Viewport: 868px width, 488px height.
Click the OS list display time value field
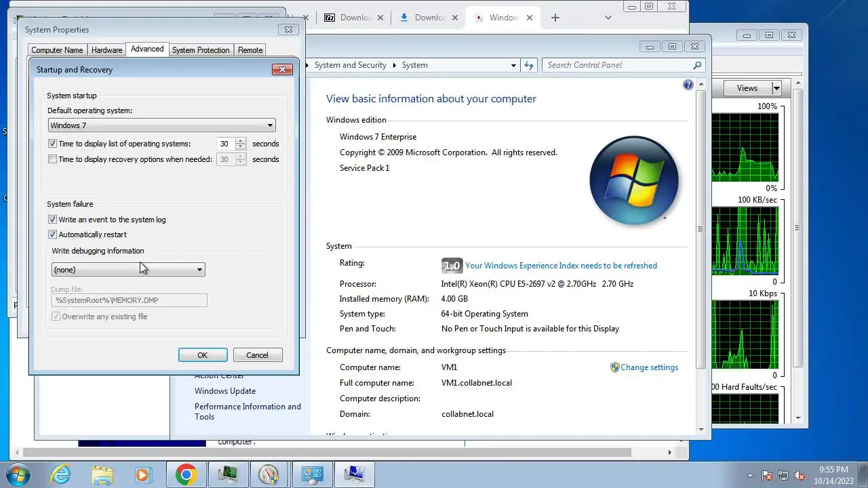pos(224,144)
